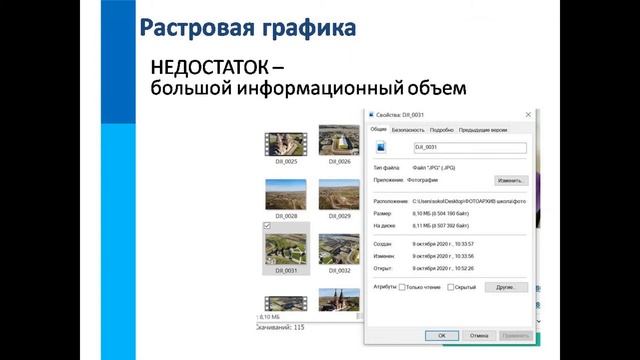Click the DJI_0031 file name field
640x360 pixels.
(x=470, y=148)
